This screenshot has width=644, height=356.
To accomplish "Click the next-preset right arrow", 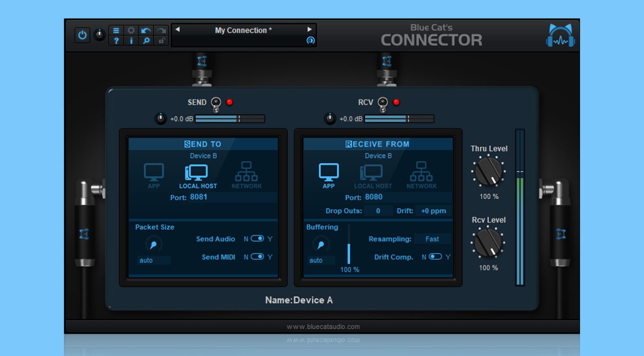I will tap(310, 30).
